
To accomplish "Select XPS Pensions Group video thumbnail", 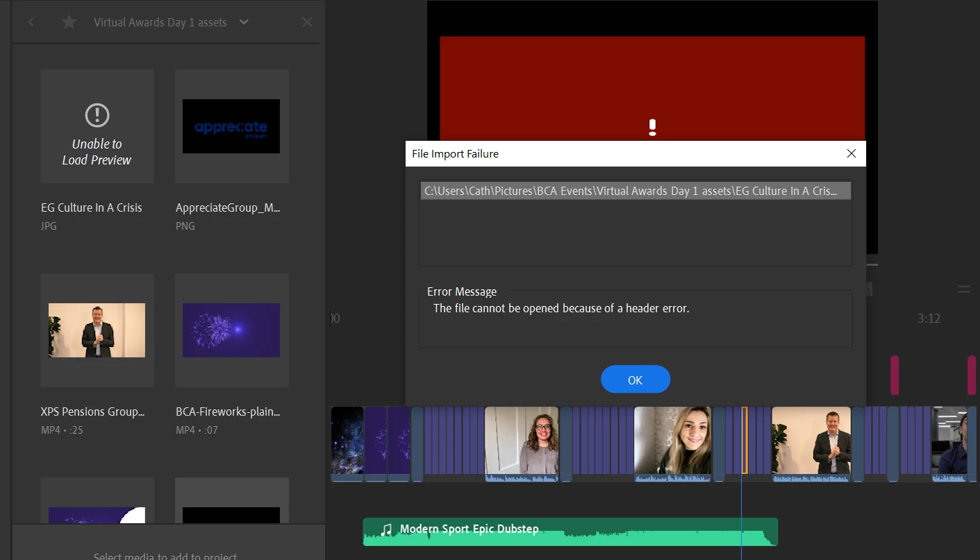I will coord(97,330).
